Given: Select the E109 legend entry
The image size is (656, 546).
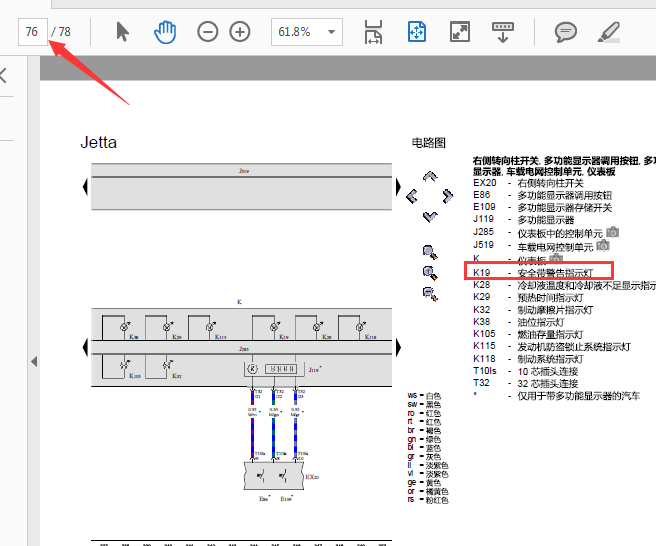Looking at the screenshot, I should pyautogui.click(x=543, y=208).
